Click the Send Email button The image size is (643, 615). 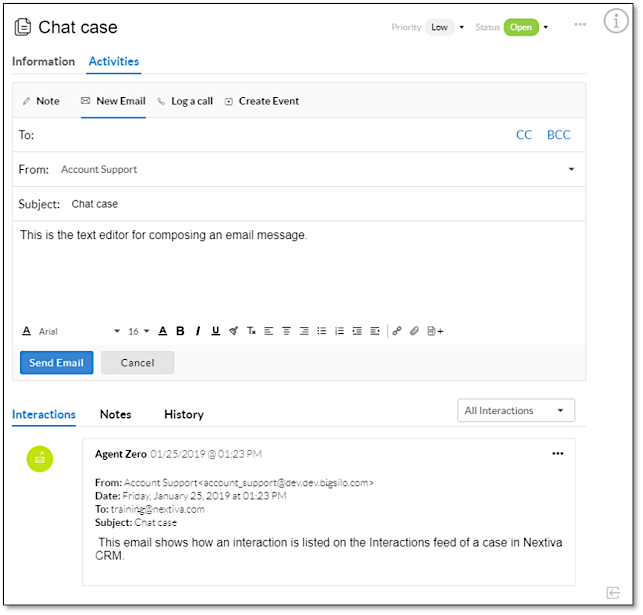coord(56,362)
